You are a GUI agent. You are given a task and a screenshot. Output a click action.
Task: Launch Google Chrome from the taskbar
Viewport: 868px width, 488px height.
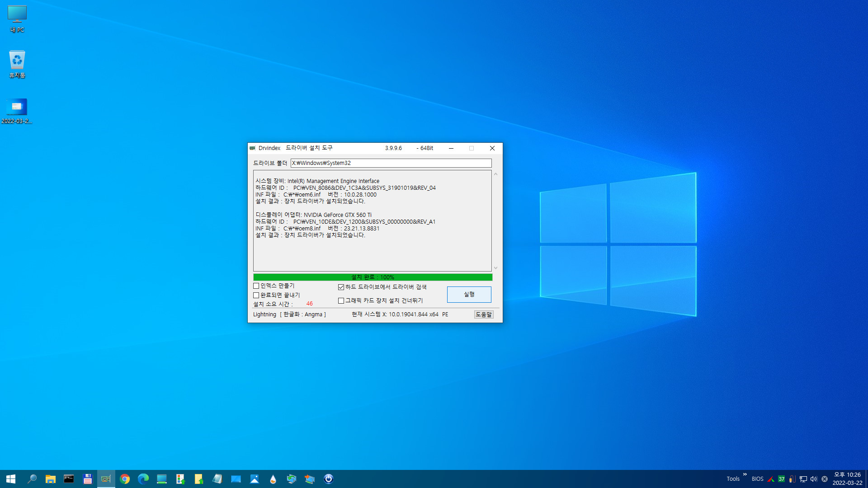pyautogui.click(x=125, y=479)
